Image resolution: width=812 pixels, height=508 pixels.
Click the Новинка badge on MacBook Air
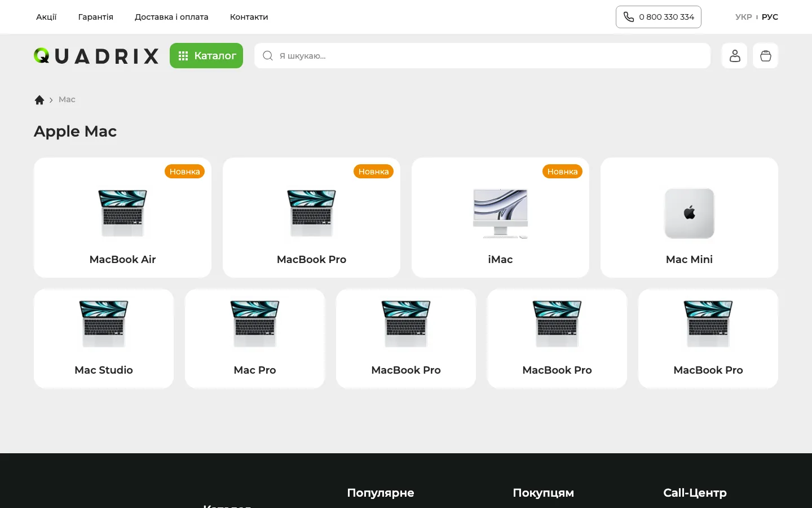pos(185,172)
